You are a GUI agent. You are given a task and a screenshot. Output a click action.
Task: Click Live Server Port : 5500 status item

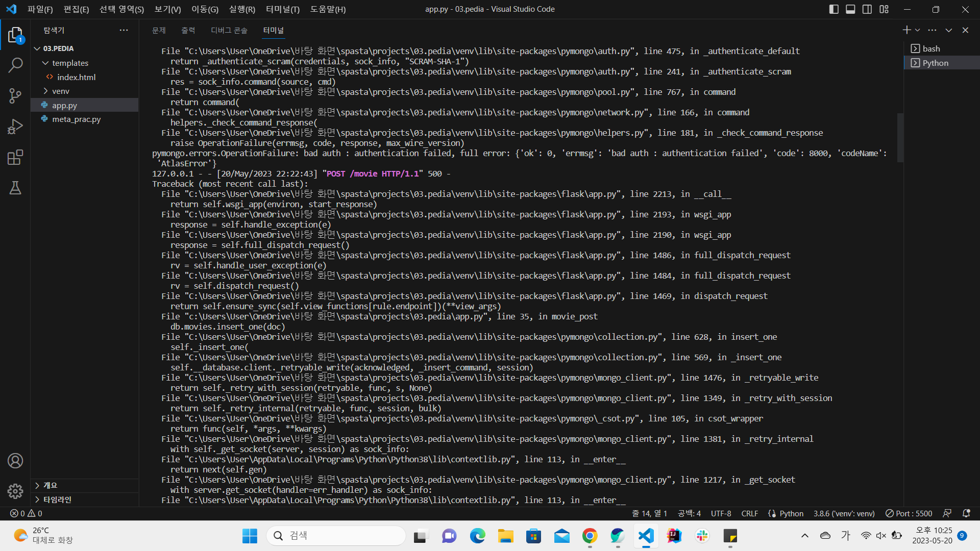[909, 513]
